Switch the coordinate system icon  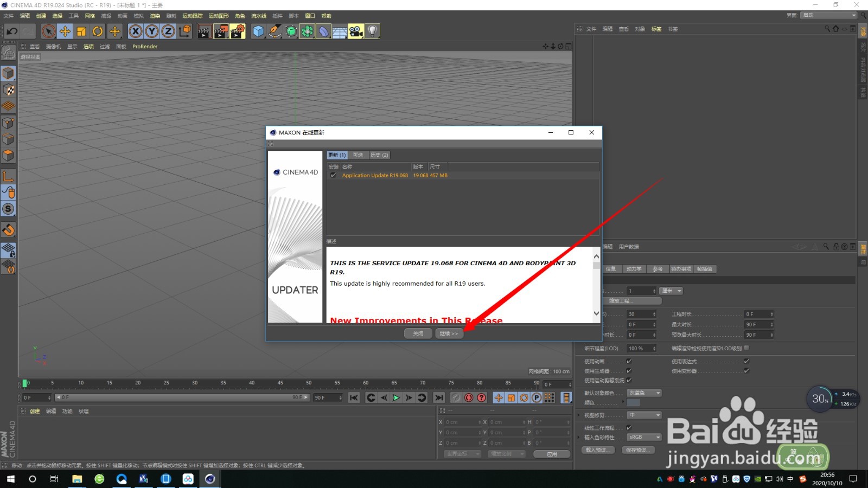pos(185,31)
